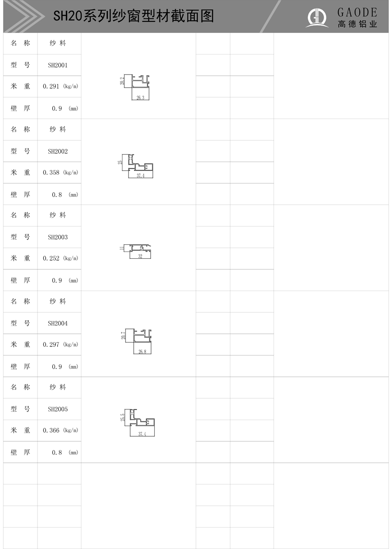
Task: Click the 26.3 width dimension label
Action: click(140, 98)
